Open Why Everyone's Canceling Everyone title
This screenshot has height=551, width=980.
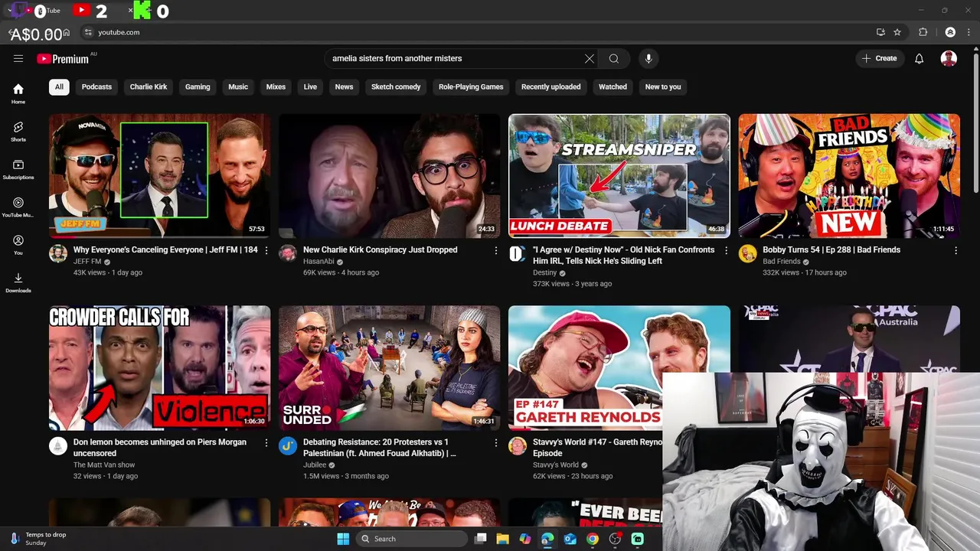point(165,249)
